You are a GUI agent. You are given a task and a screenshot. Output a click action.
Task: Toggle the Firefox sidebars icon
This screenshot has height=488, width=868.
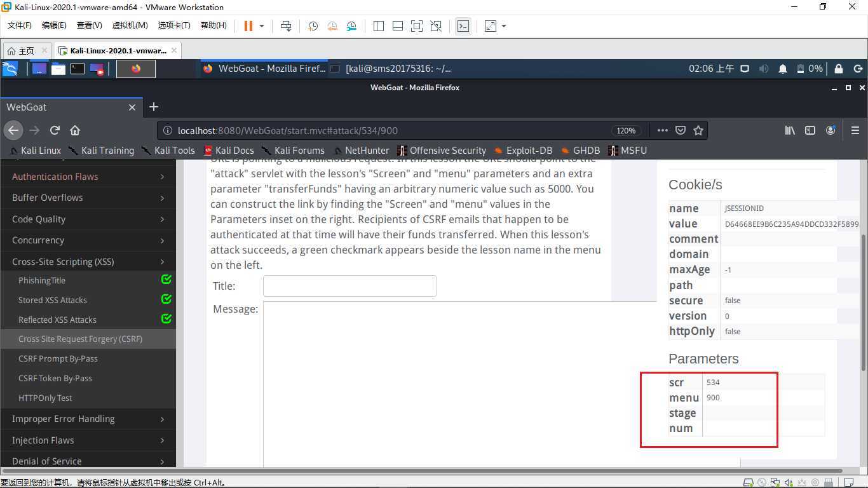810,130
